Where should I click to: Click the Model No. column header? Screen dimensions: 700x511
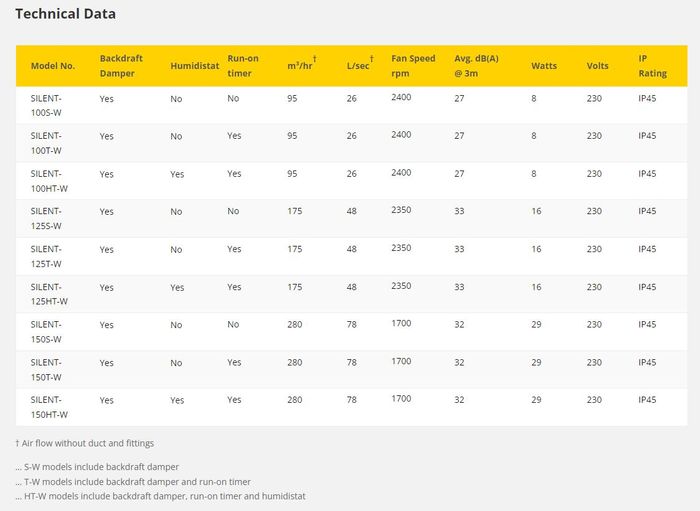click(x=53, y=66)
